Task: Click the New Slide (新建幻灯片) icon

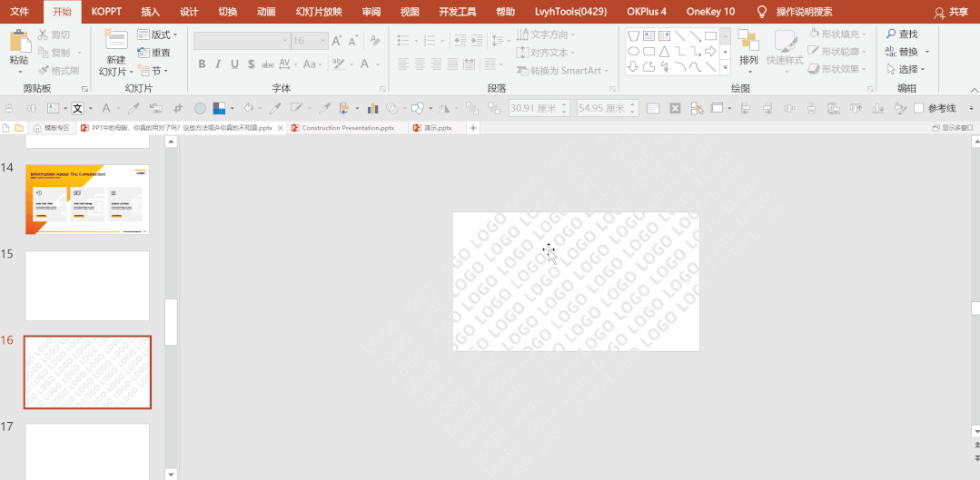Action: tap(115, 39)
